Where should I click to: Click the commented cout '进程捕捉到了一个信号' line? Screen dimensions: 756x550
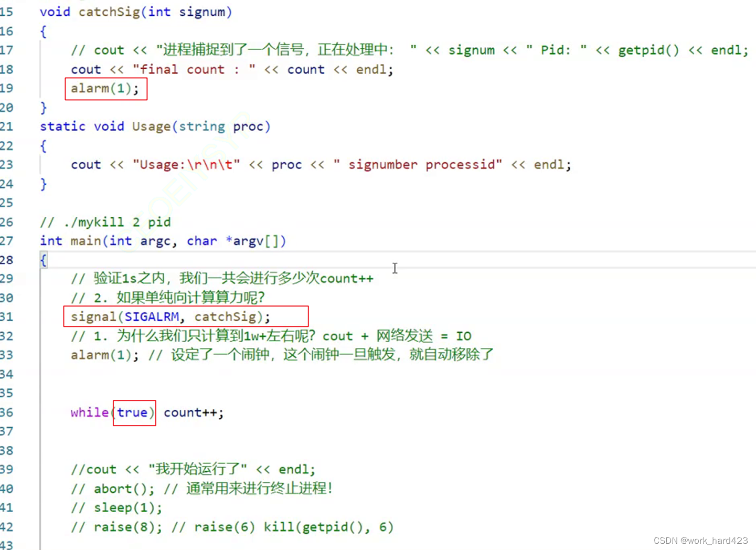[x=410, y=50]
